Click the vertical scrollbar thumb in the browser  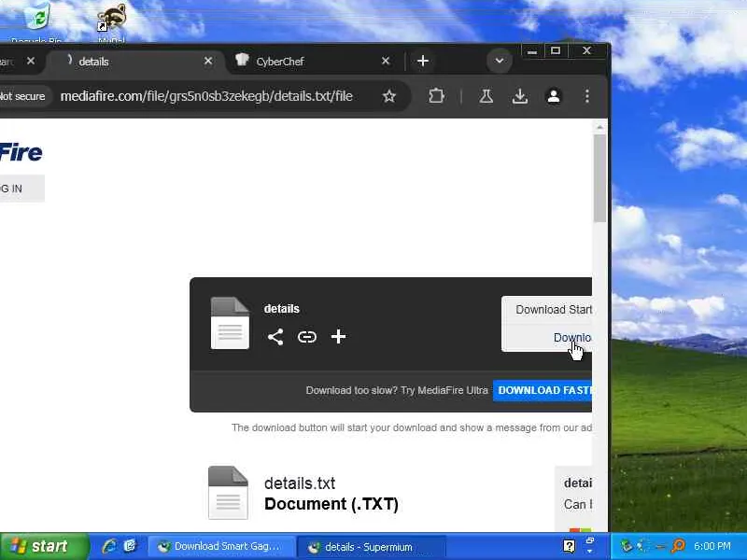click(x=599, y=177)
